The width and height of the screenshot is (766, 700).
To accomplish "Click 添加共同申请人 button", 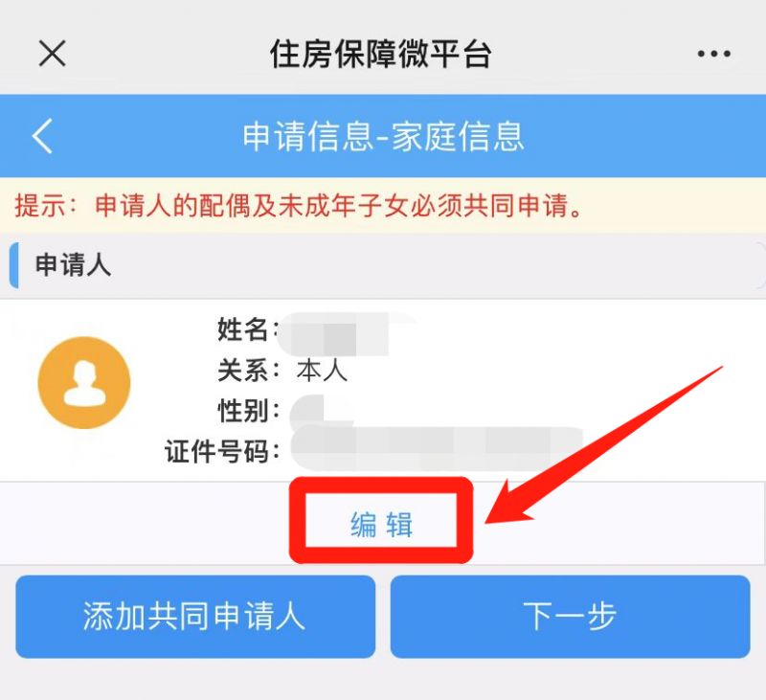I will coord(195,617).
